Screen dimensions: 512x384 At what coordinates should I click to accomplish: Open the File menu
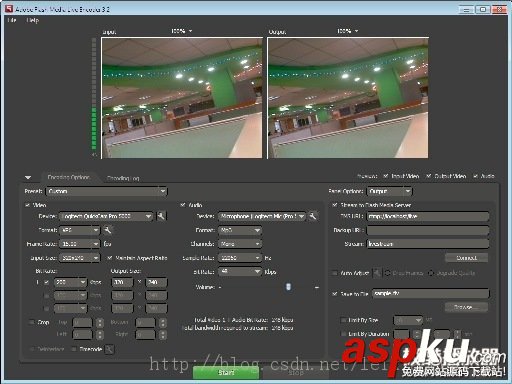pos(12,20)
